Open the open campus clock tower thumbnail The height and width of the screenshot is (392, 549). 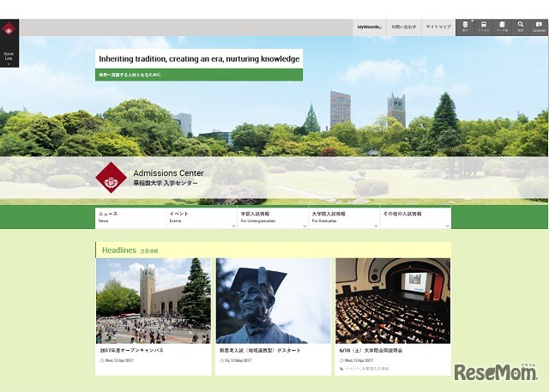(154, 301)
